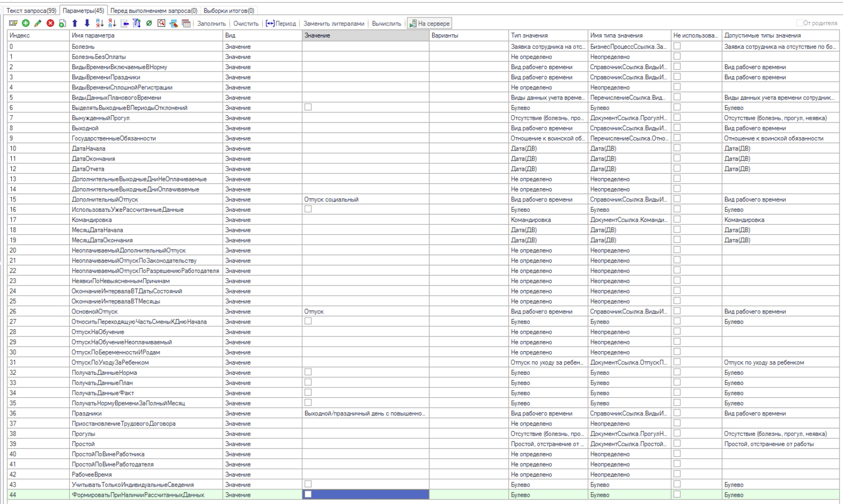843x504 pixels.
Task: Click the Заполнить button
Action: tap(211, 24)
